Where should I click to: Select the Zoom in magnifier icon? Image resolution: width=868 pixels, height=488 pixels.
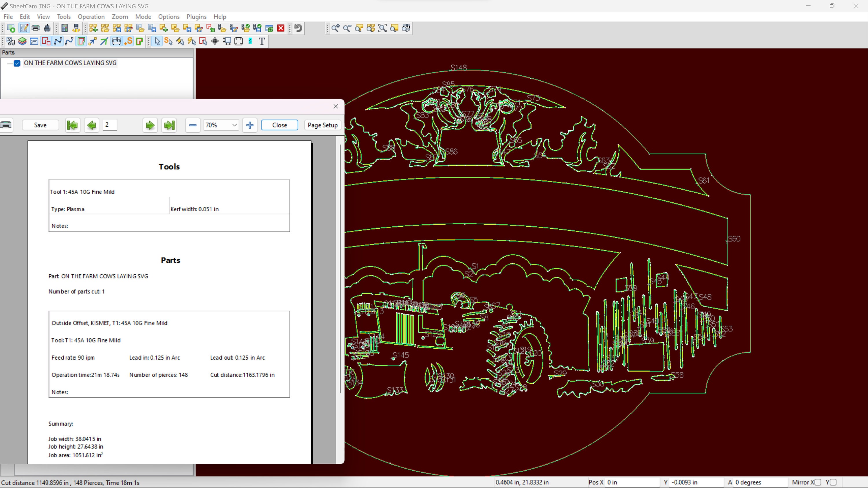coord(335,28)
